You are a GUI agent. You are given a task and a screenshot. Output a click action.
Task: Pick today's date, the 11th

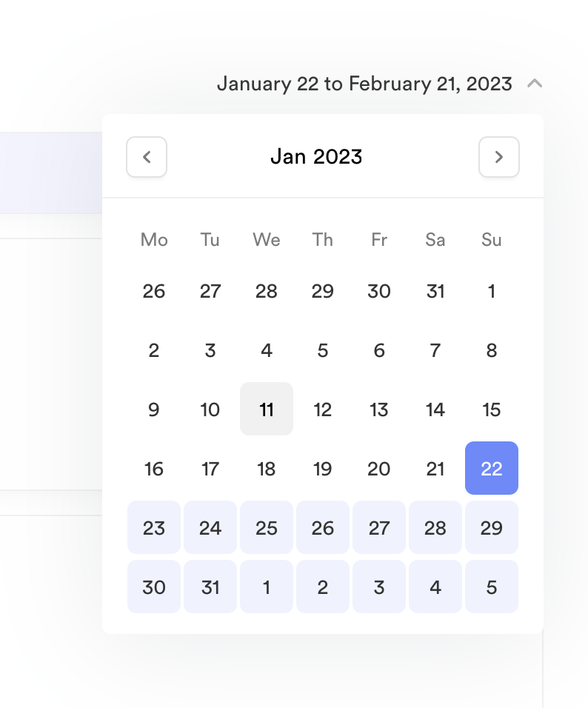267,409
